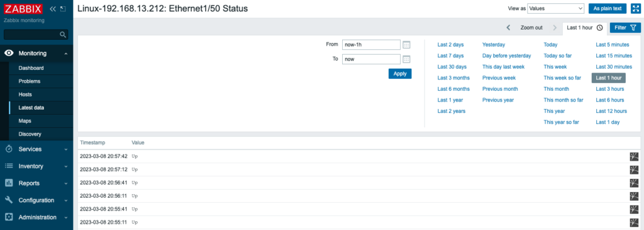The image size is (644, 230).
Task: Select Day before yesterday range
Action: (506, 55)
